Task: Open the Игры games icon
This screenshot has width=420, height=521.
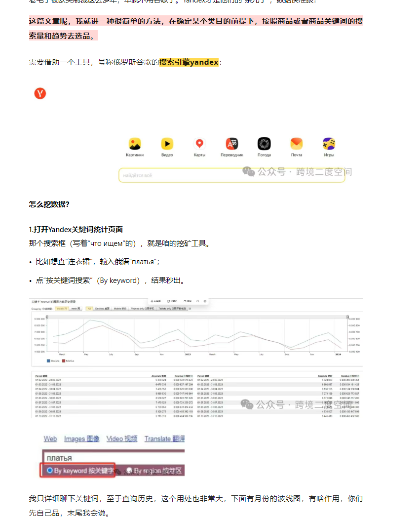Action: [x=329, y=144]
